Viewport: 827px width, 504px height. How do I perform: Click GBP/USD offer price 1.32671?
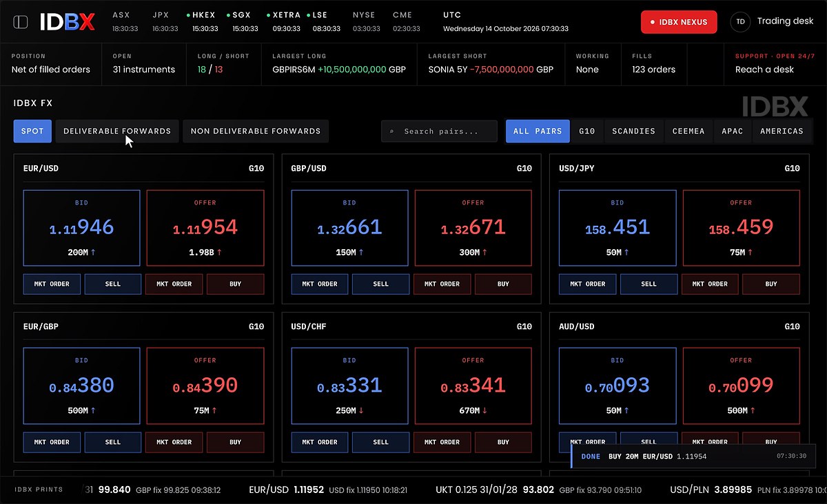pyautogui.click(x=473, y=228)
